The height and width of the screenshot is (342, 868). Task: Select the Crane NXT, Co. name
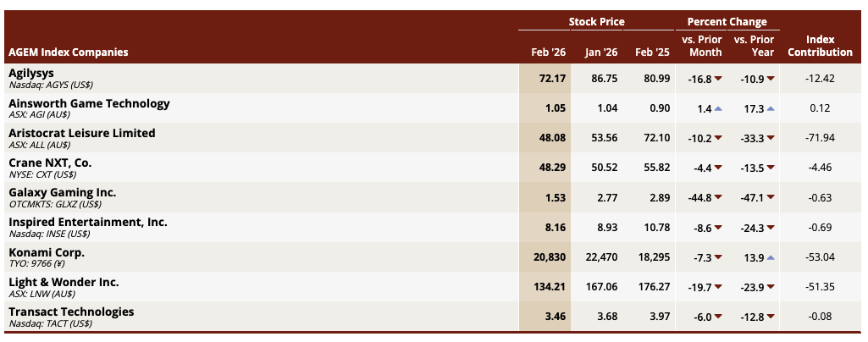[x=50, y=163]
